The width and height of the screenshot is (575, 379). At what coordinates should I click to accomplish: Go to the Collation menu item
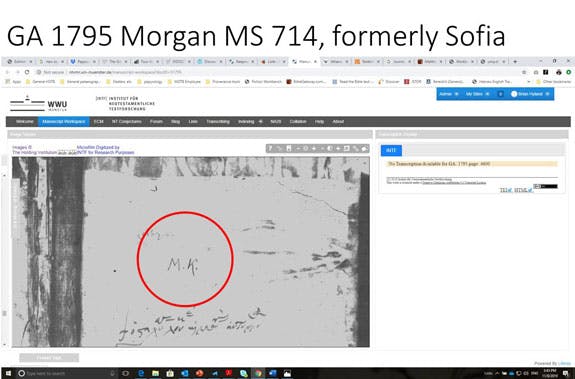(298, 122)
